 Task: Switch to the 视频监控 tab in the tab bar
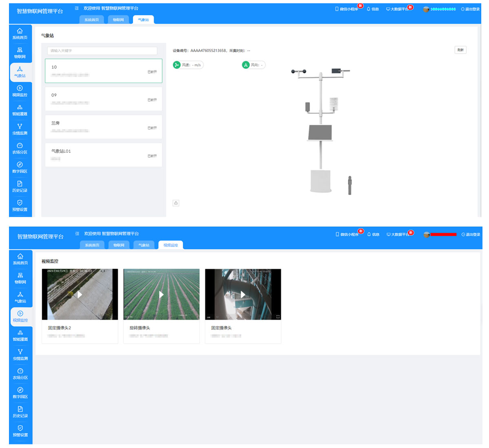170,245
